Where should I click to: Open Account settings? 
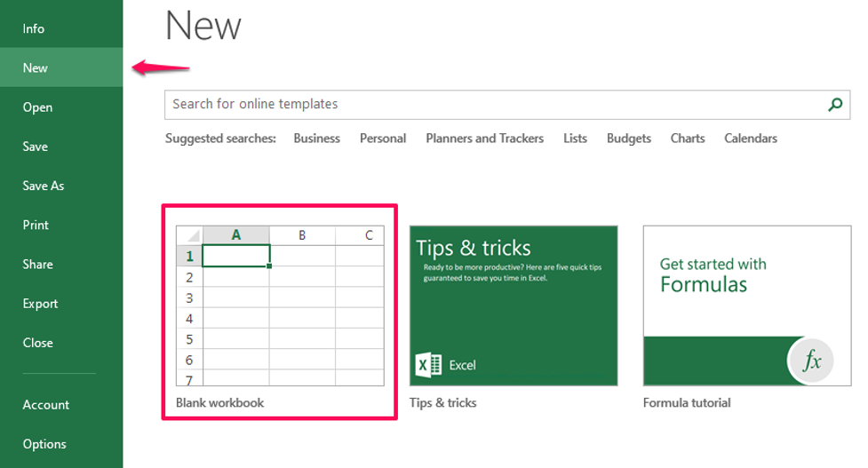point(46,405)
